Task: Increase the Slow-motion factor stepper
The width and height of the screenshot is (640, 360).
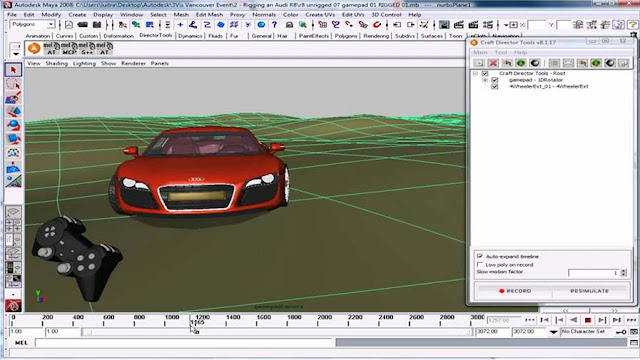Action: 623,271
